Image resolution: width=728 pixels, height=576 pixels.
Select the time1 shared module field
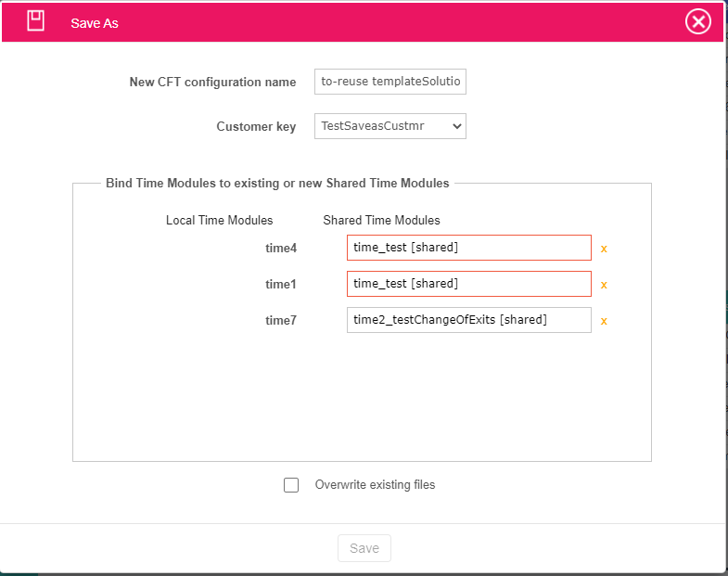pos(468,284)
